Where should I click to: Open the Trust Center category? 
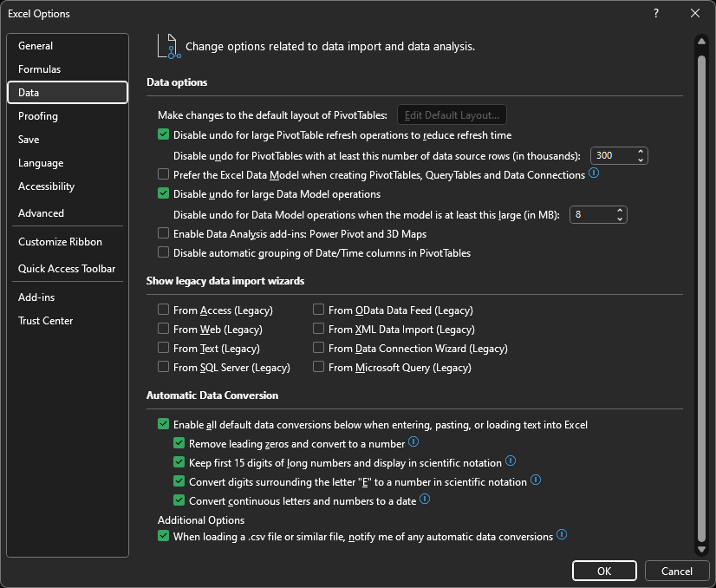coord(68,321)
